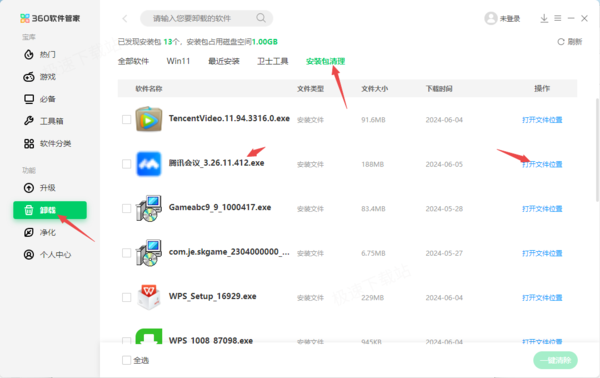The image size is (600, 378).
Task: Toggle the 全选 select-all checkbox
Action: 126,360
